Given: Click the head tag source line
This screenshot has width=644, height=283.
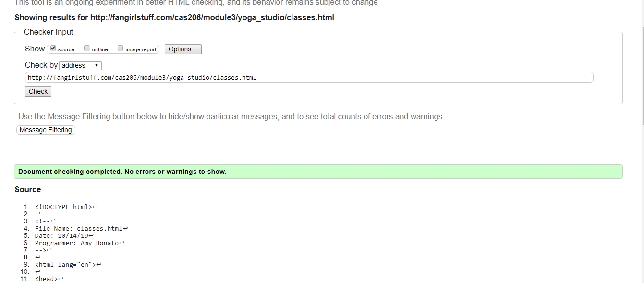Looking at the screenshot, I should (46, 279).
